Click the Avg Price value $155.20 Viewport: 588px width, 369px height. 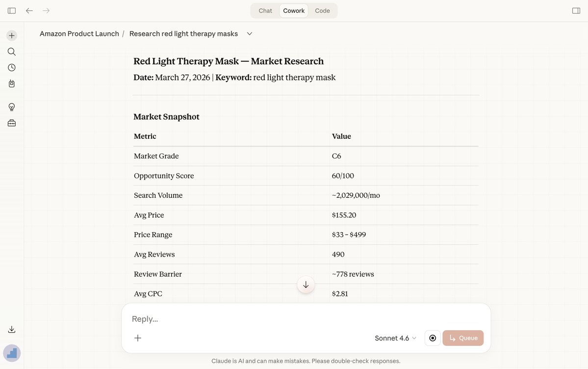coord(344,215)
